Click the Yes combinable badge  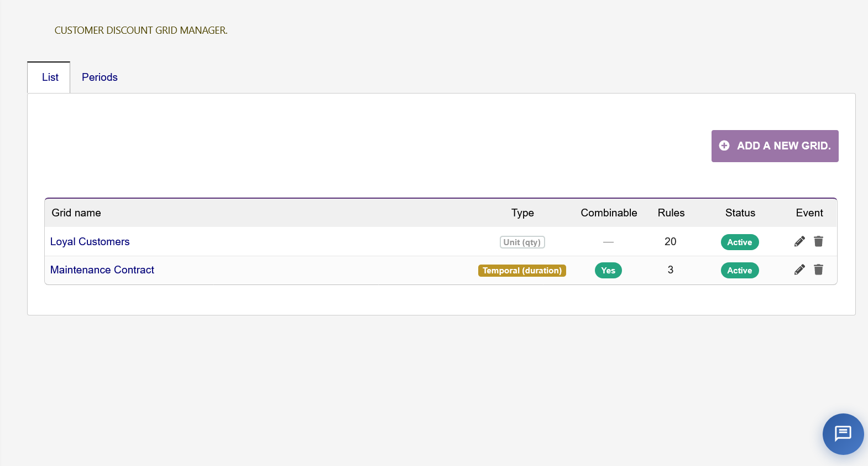click(608, 271)
